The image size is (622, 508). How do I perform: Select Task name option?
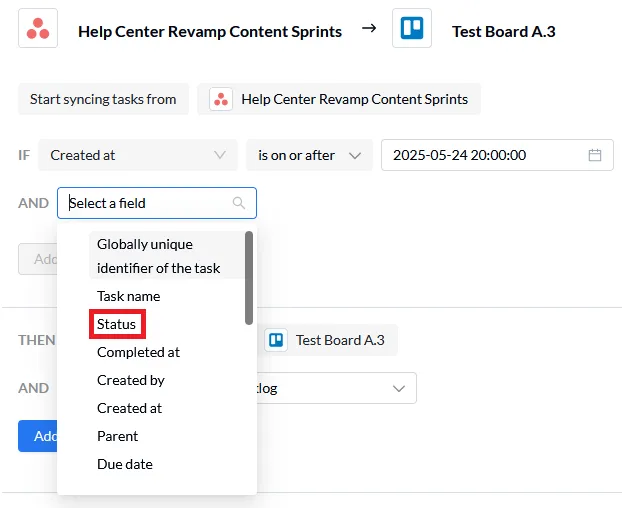coord(129,296)
